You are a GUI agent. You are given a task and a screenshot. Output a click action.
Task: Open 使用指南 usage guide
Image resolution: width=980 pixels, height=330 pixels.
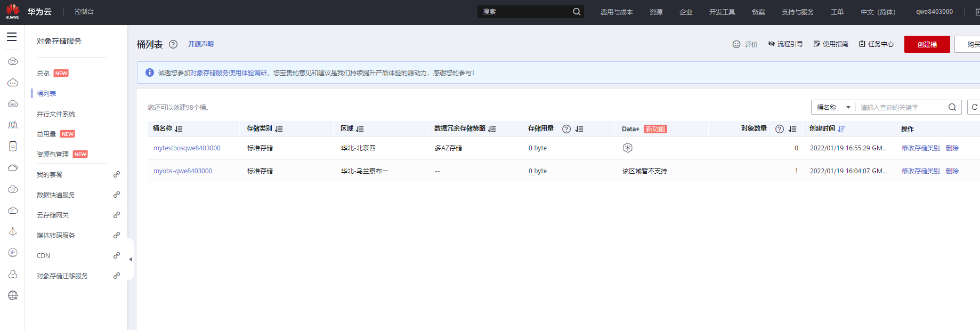(831, 44)
